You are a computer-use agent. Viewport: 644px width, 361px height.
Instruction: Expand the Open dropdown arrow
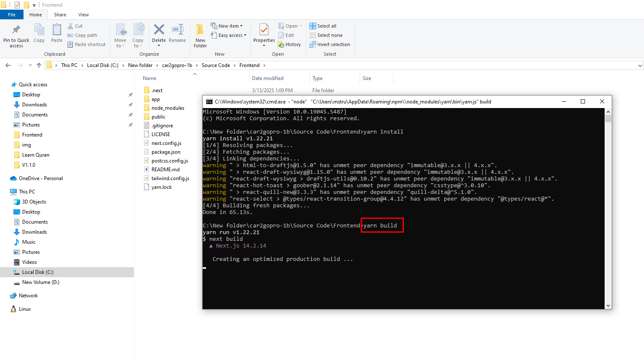click(x=301, y=26)
